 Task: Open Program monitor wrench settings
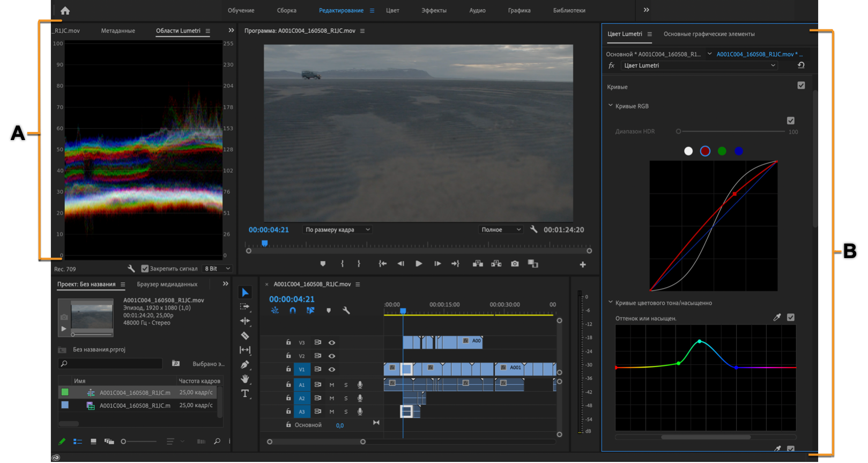click(533, 229)
